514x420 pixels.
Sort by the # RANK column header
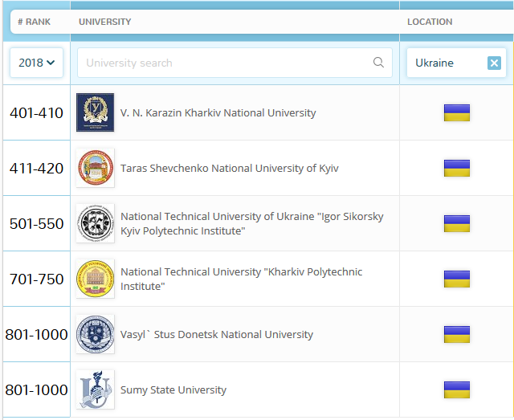pos(34,22)
